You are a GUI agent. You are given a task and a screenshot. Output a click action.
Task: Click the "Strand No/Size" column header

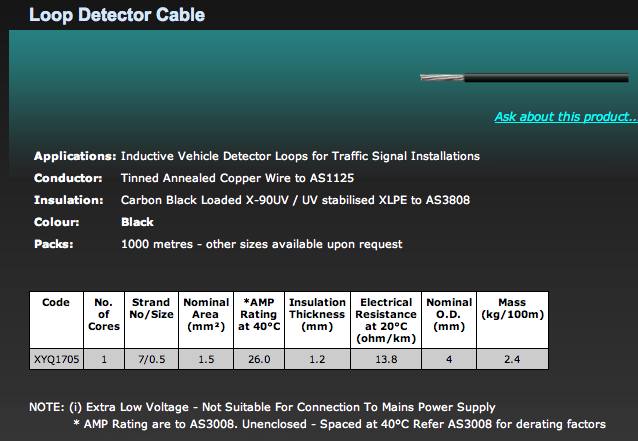coord(151,309)
